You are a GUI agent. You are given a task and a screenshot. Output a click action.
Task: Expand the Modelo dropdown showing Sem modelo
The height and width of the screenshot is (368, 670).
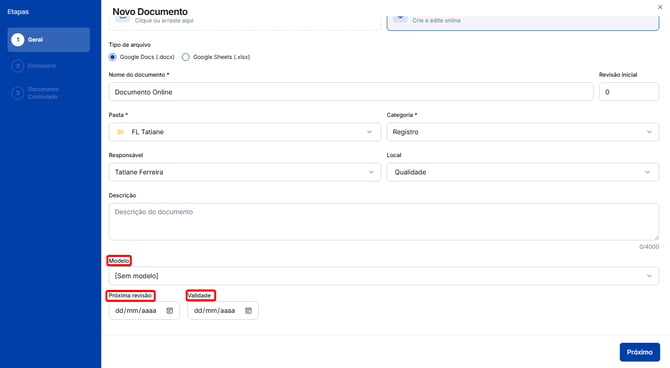384,276
